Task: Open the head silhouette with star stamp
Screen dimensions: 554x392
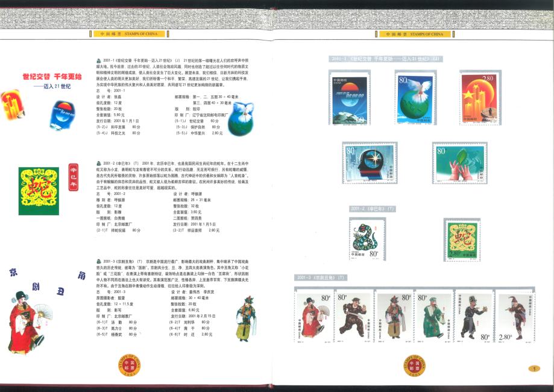Action: pyautogui.click(x=370, y=162)
